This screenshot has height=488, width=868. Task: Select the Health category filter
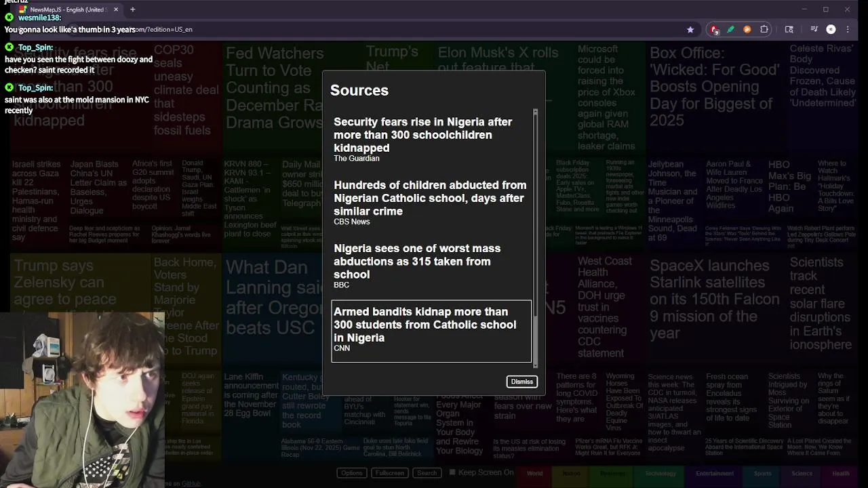(840, 473)
